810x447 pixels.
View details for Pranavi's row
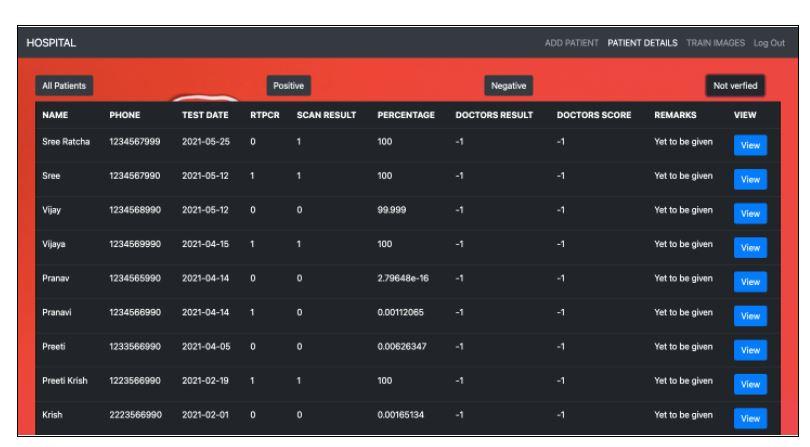[750, 316]
